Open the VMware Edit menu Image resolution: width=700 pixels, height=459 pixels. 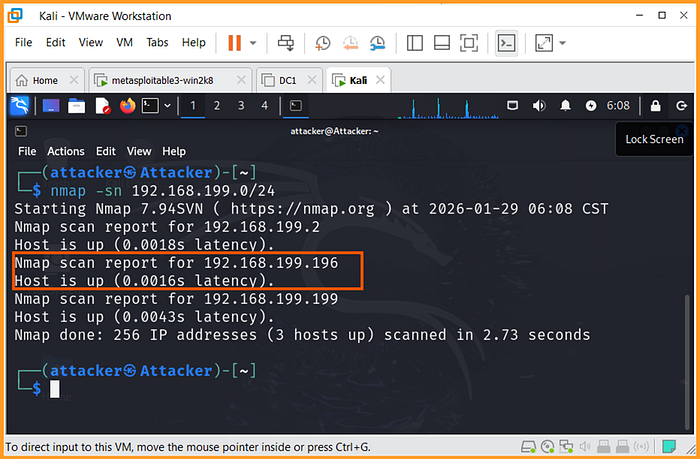(x=55, y=42)
